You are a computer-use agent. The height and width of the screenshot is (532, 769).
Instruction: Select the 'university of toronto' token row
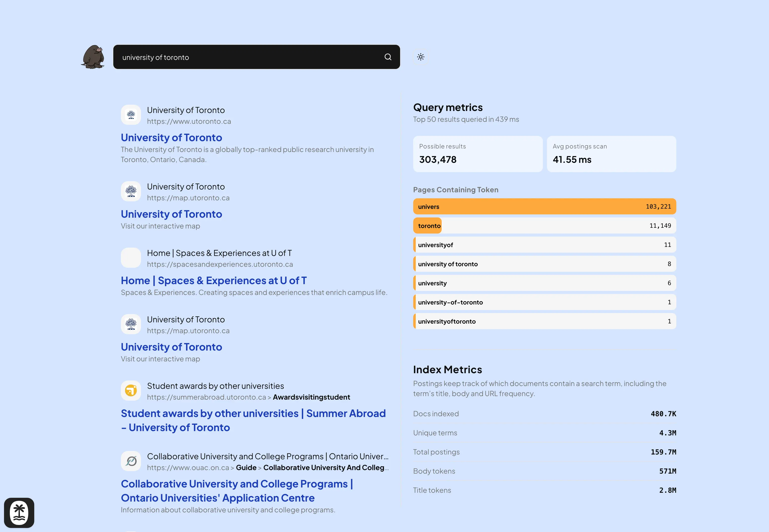545,264
